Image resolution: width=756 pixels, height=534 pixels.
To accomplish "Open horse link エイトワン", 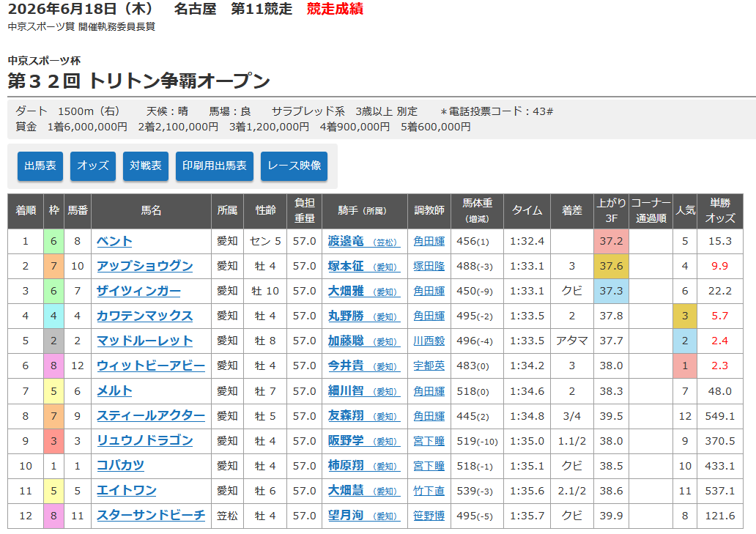I will (126, 491).
